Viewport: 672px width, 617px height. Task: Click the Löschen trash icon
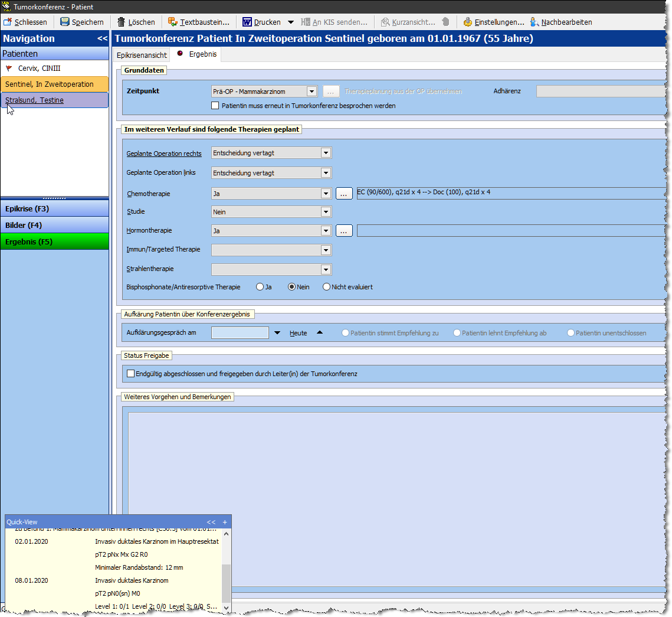pyautogui.click(x=122, y=22)
